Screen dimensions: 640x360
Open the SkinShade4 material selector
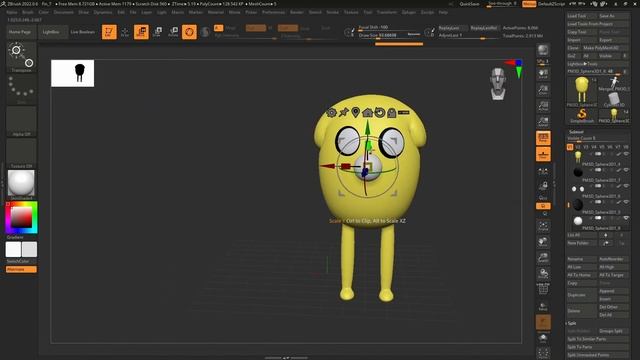[x=21, y=185]
